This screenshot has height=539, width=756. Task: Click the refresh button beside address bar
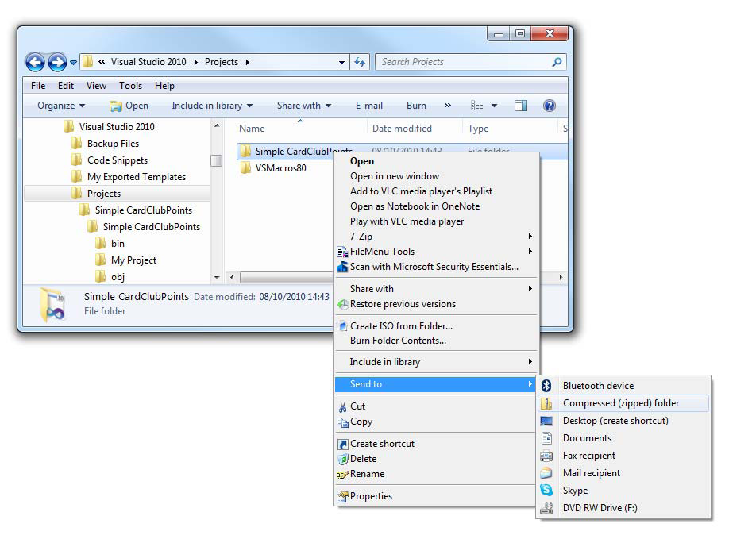[361, 62]
